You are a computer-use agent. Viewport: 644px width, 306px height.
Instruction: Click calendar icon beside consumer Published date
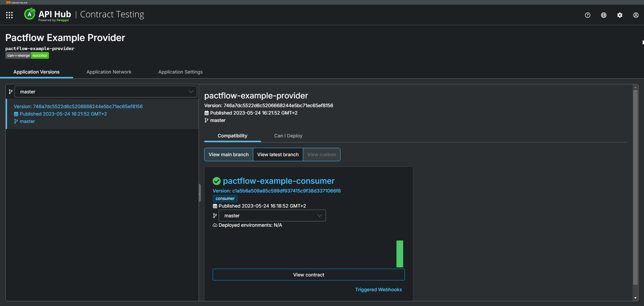(x=215, y=206)
